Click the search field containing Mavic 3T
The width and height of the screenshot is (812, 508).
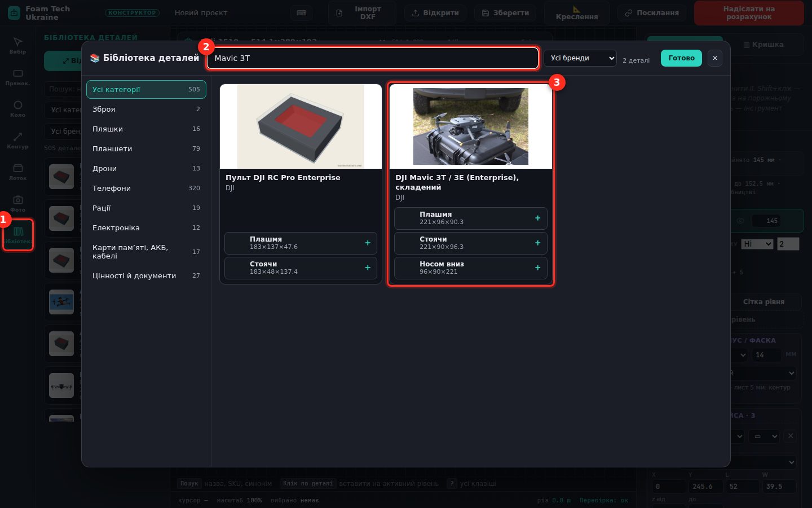click(372, 58)
